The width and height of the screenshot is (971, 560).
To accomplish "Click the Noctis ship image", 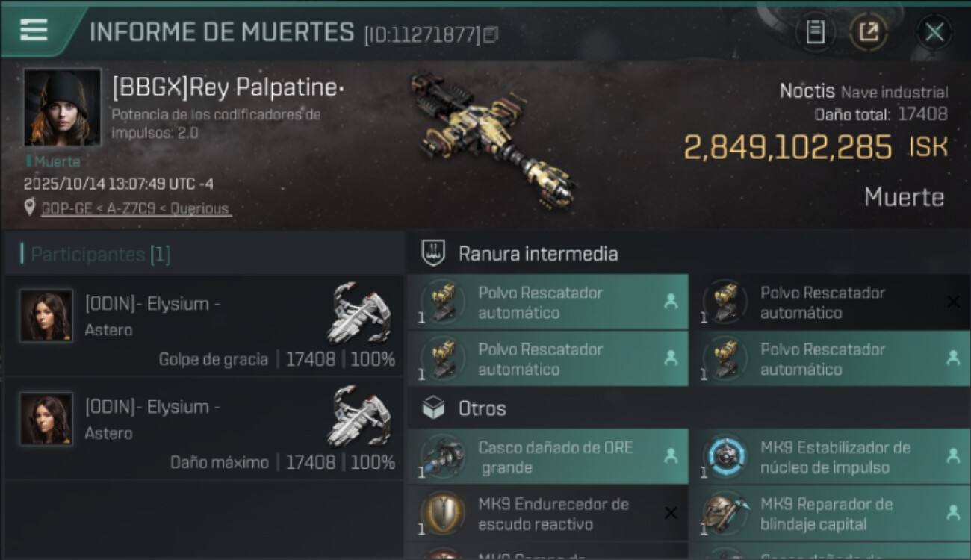I will point(492,140).
